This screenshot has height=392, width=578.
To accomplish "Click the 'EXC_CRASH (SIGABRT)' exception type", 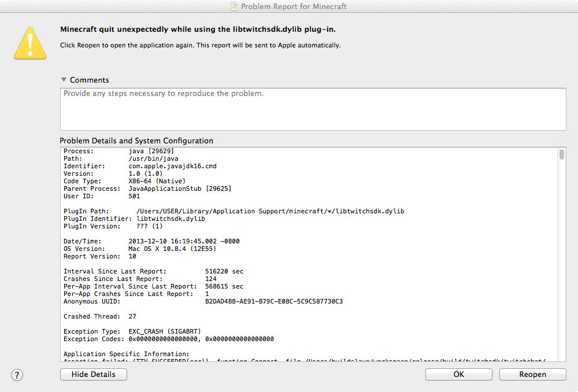I will 165,331.
